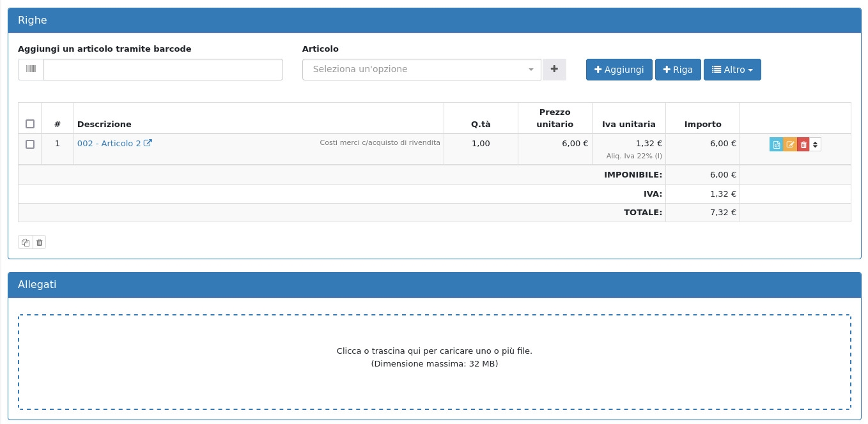Tick the select-all checkbox in table header

tap(30, 124)
